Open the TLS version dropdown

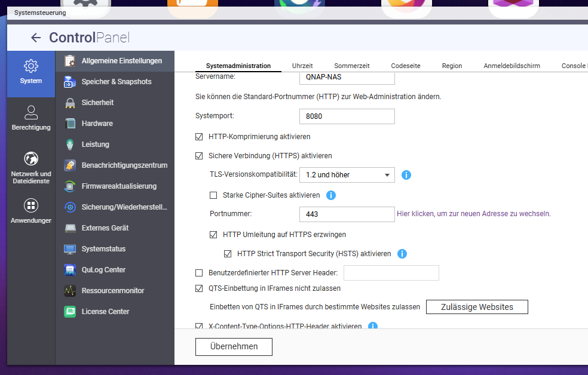[x=347, y=175]
